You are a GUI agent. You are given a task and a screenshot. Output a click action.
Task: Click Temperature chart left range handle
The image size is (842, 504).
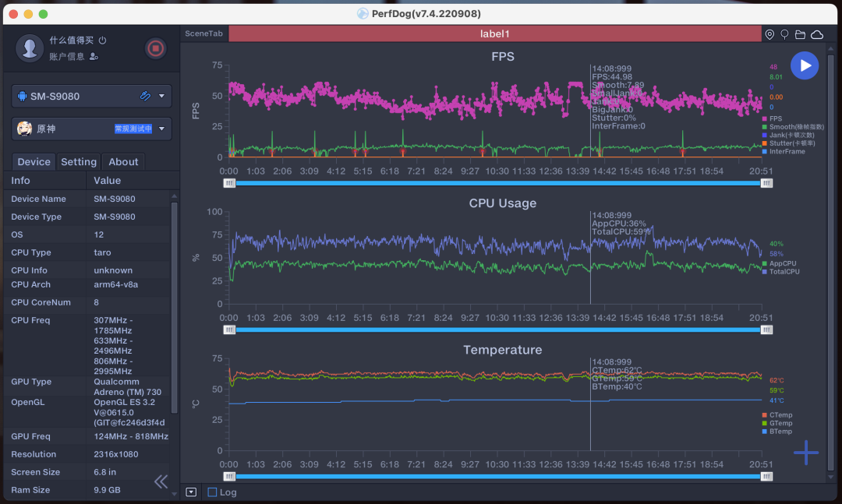pos(229,476)
